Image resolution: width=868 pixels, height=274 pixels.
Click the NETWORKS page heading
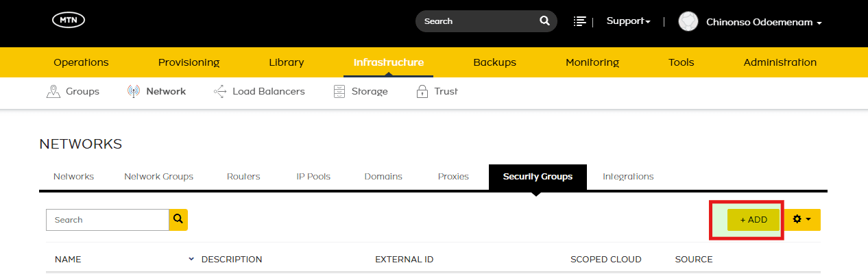(81, 144)
